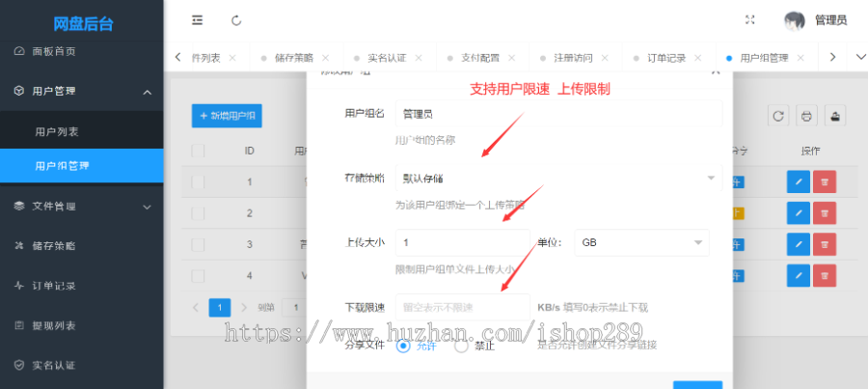Click the 用户组名 input field
Screen dimensions: 868x389
tap(559, 114)
